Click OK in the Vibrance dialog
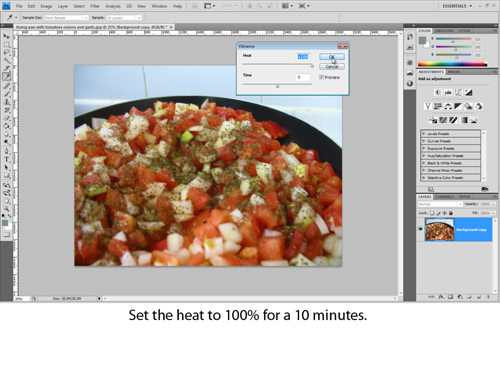The image size is (500, 376). [x=332, y=57]
